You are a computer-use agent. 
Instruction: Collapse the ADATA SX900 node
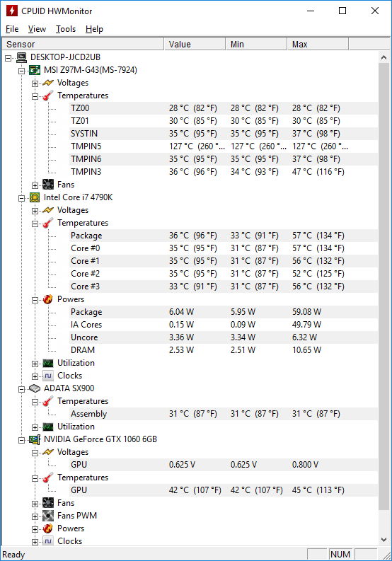(21, 389)
